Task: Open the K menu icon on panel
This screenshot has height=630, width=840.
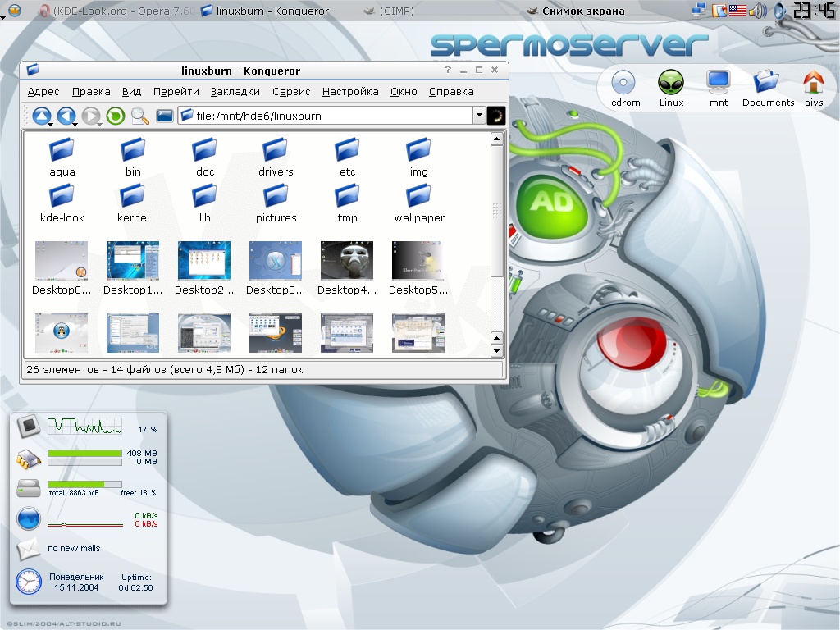Action: (x=15, y=10)
